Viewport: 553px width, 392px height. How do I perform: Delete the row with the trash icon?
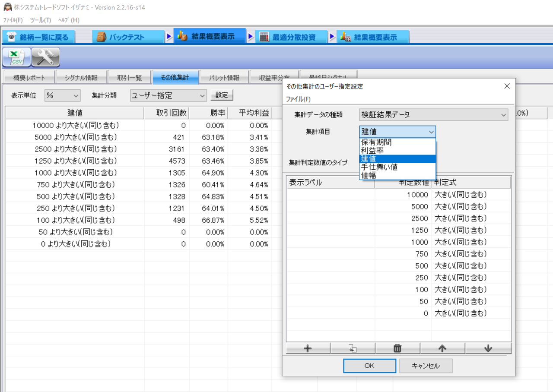coord(398,348)
